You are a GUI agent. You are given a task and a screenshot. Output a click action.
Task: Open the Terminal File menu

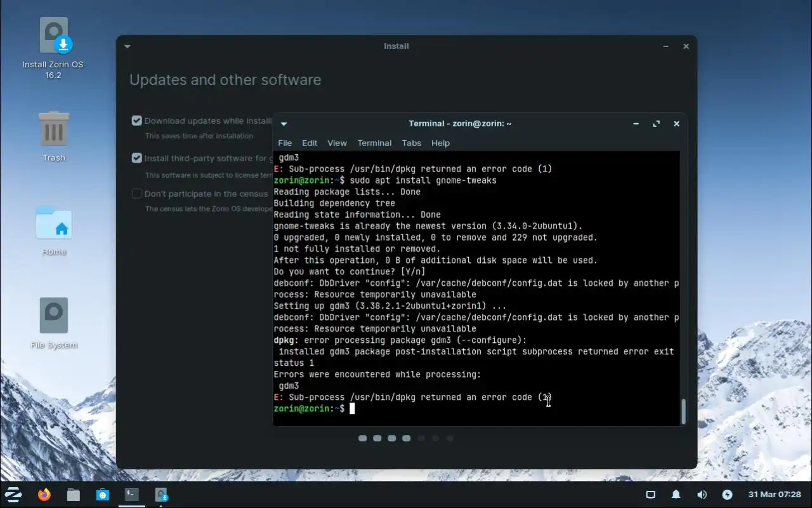point(285,143)
